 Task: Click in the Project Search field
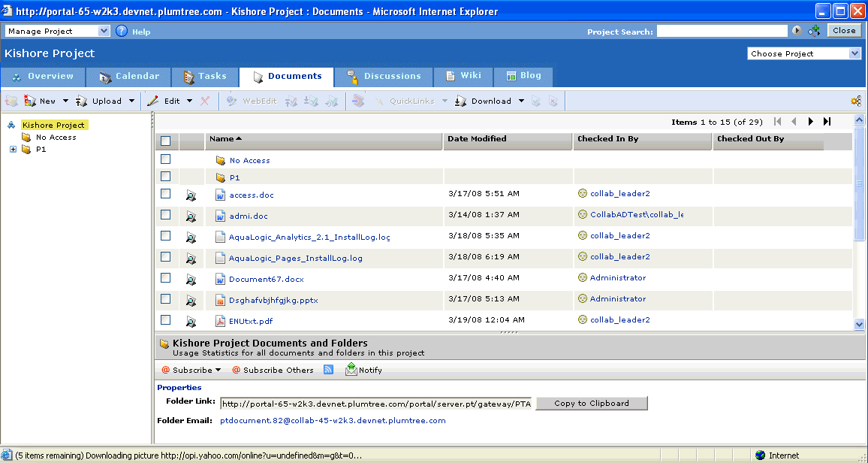coord(722,31)
